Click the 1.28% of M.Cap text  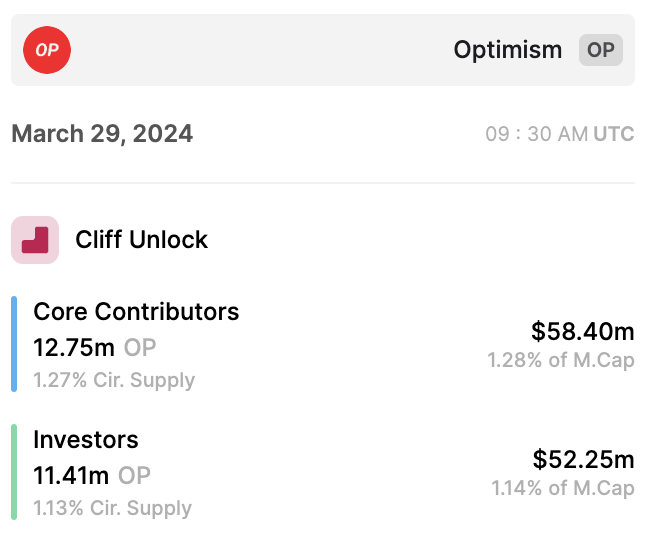tap(561, 360)
